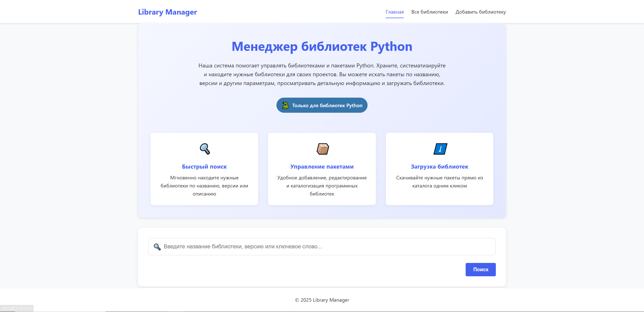The height and width of the screenshot is (312, 644).
Task: Click the magnifier icon inside search field
Action: coord(157,247)
